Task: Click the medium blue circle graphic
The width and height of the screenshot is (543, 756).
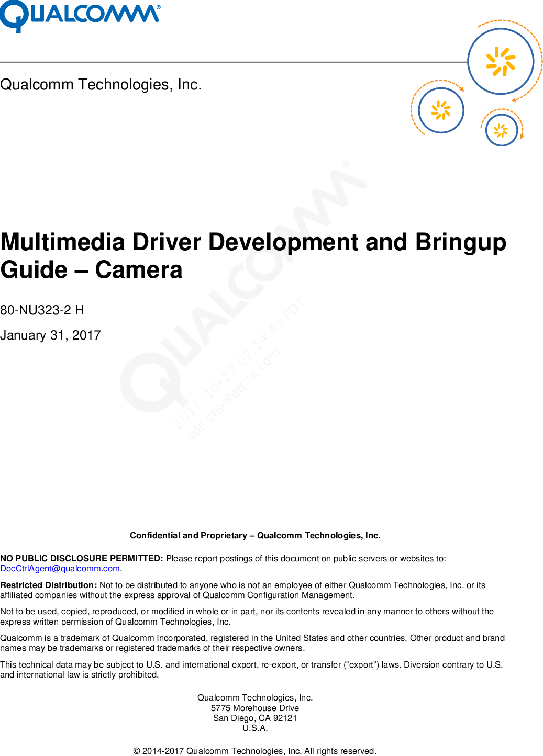Action: 441,110
